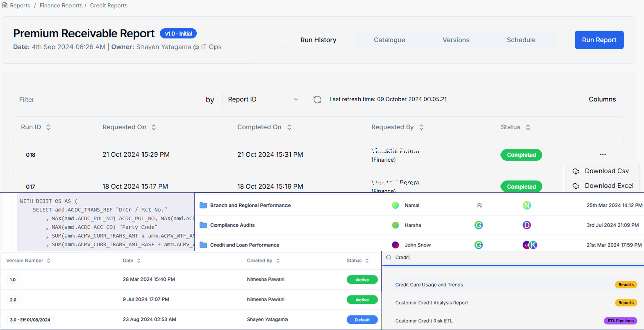644x330 pixels.
Task: Sort the table by Completed On column
Action: pos(289,127)
